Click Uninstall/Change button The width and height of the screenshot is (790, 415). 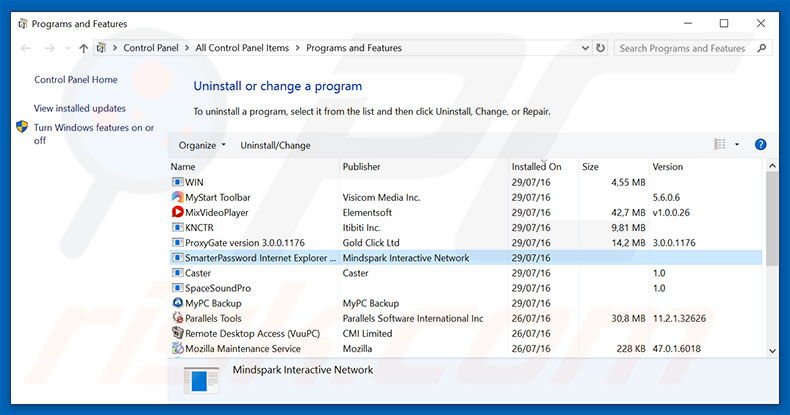(x=275, y=145)
